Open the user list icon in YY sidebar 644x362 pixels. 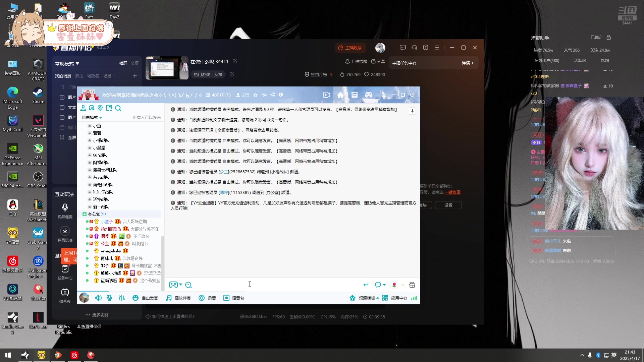click(83, 108)
